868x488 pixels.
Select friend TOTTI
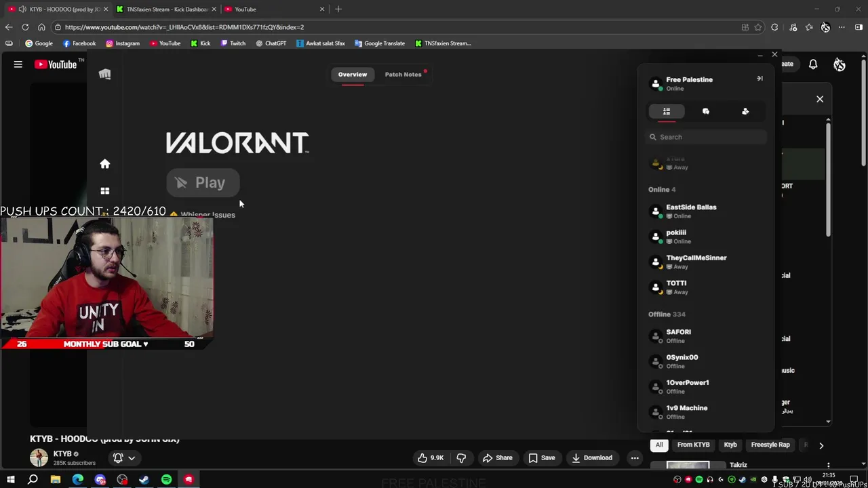coord(706,287)
